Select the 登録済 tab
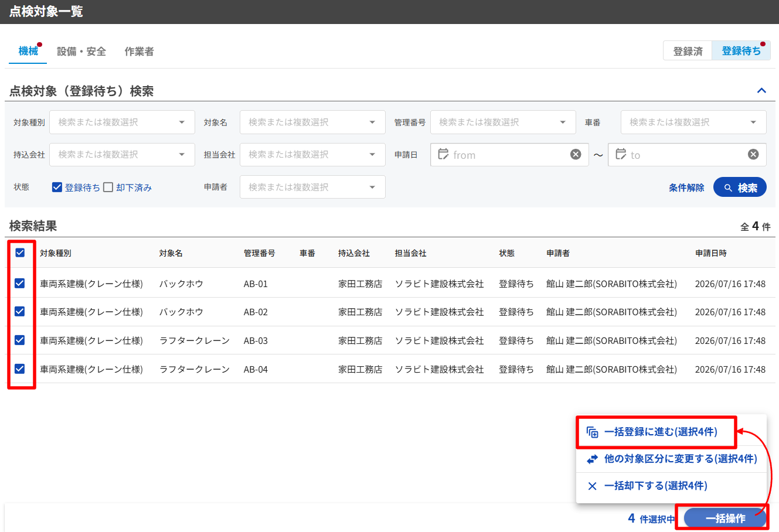Screen dimensions: 779x532 point(688,51)
